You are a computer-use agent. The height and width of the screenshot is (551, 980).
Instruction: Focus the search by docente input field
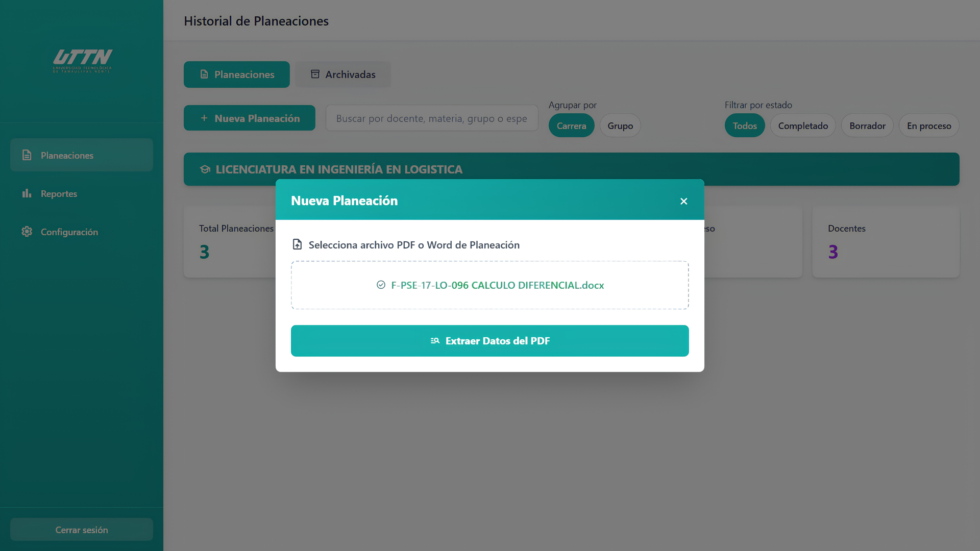tap(432, 118)
